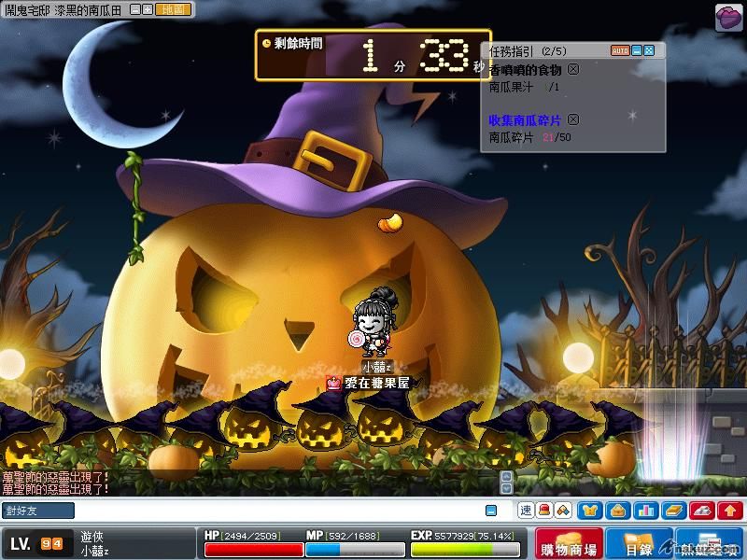The image size is (747, 560).
Task: Open the character stats bar-chart icon
Action: coord(646,511)
